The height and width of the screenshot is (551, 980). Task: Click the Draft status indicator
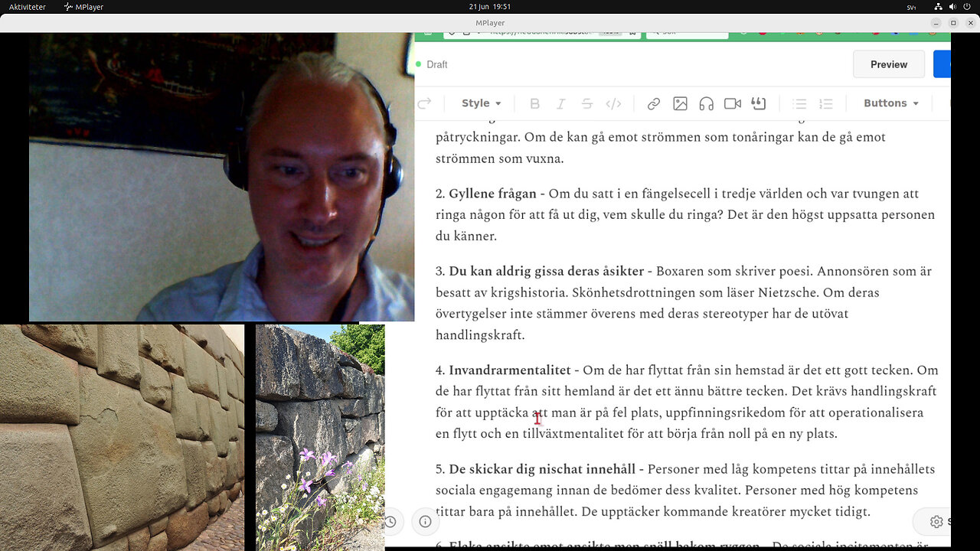(431, 65)
